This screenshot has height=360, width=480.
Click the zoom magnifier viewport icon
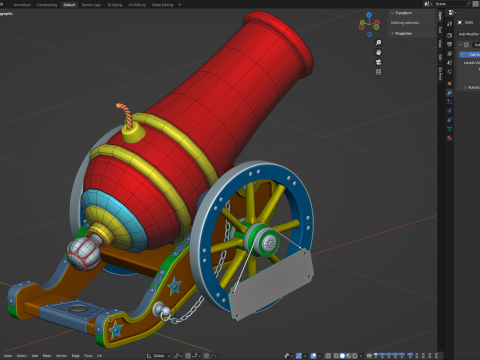click(x=378, y=42)
